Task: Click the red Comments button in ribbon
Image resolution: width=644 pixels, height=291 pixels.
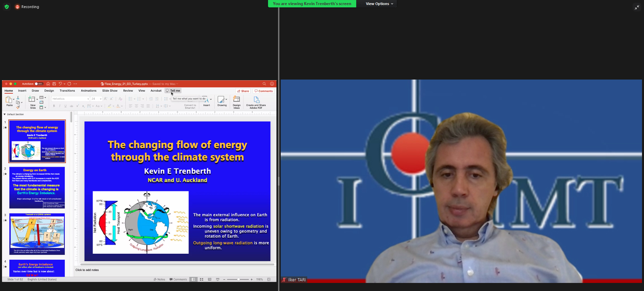Action: [x=264, y=91]
